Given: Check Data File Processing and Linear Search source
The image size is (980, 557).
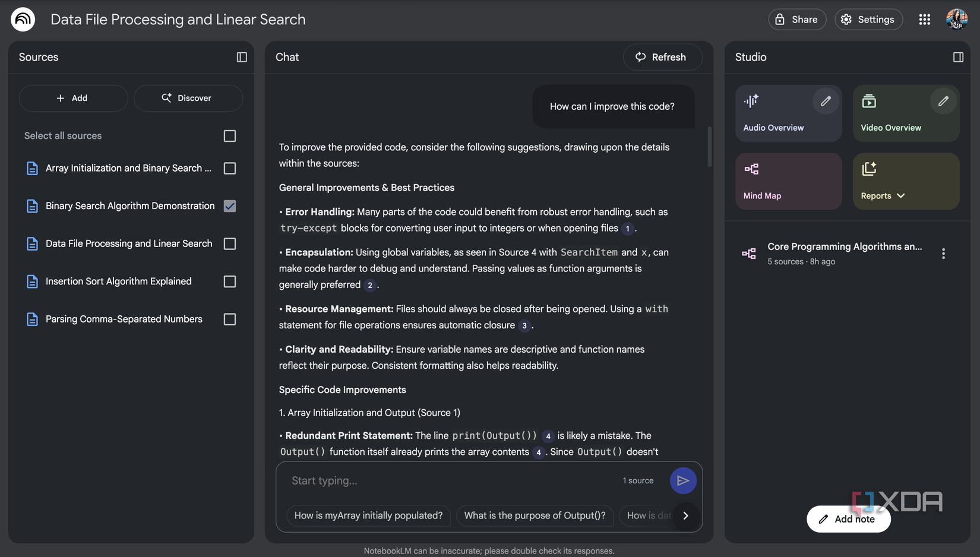Looking at the screenshot, I should pyautogui.click(x=230, y=243).
